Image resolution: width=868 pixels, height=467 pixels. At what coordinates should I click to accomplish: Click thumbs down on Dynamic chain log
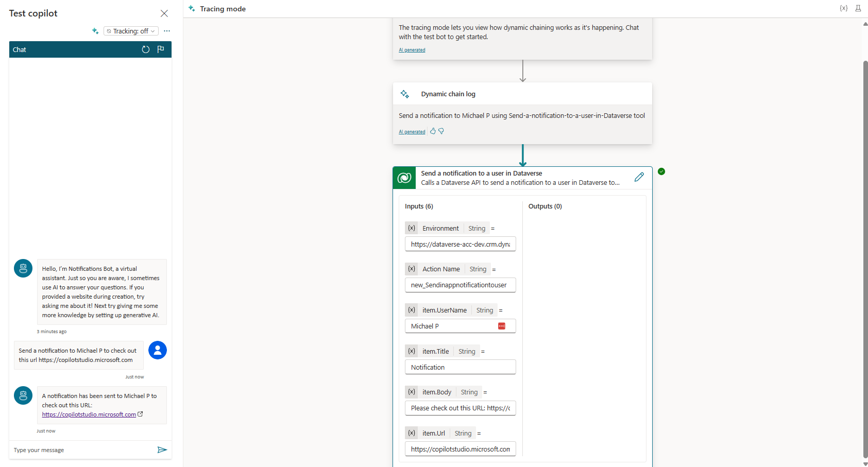click(x=441, y=131)
